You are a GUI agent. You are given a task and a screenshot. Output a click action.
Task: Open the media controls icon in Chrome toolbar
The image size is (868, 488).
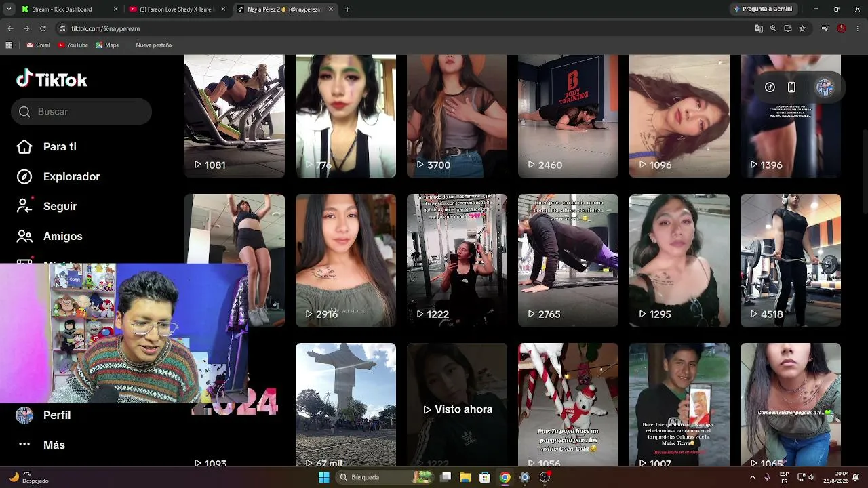click(825, 28)
